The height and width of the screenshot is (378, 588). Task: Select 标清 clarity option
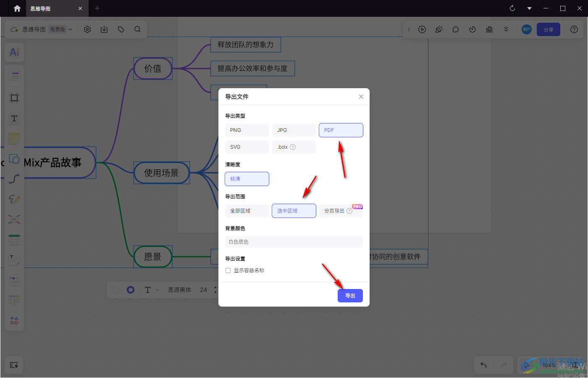247,179
